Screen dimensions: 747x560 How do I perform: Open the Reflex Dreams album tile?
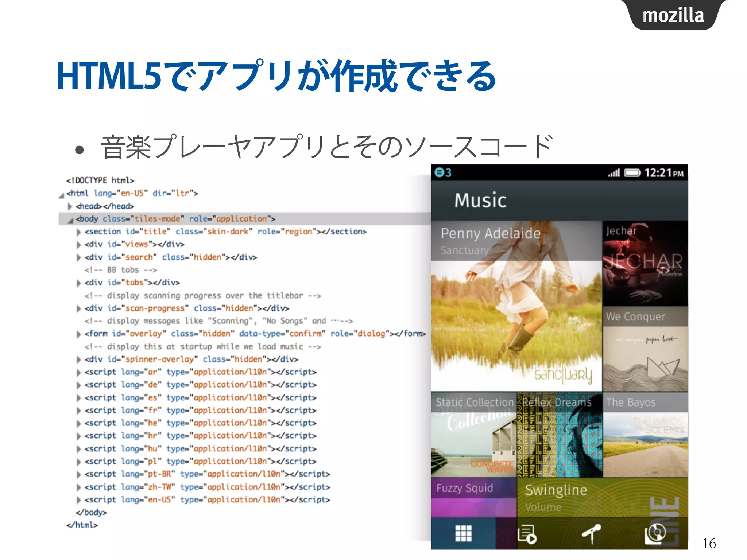pyautogui.click(x=560, y=435)
